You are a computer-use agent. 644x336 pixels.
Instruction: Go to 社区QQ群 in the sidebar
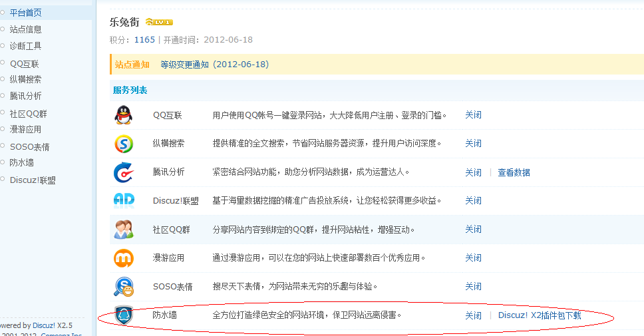tap(29, 114)
